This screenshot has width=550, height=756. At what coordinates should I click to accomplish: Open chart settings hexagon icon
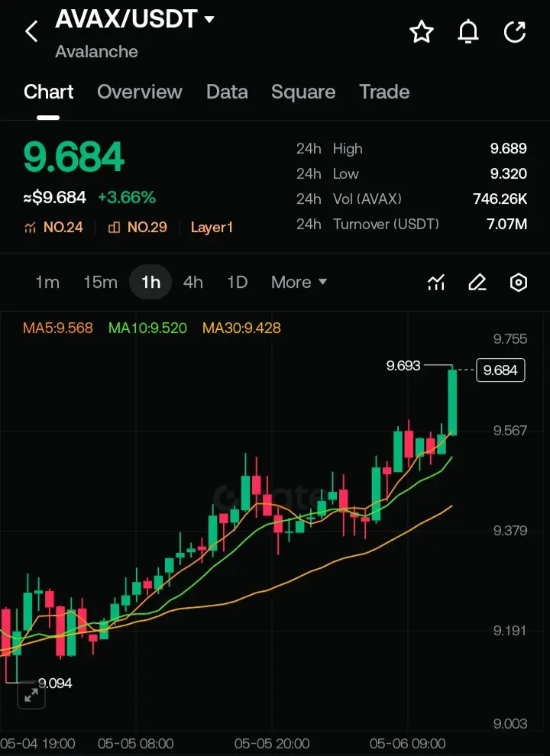[518, 282]
